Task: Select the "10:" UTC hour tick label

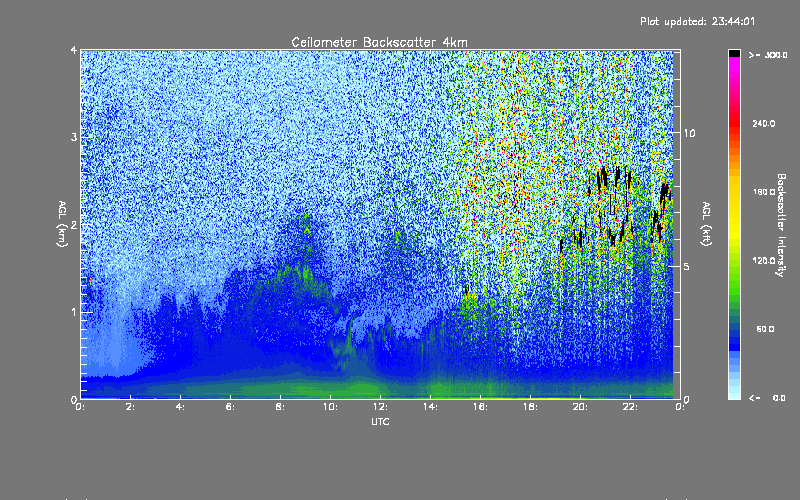Action: pyautogui.click(x=330, y=407)
